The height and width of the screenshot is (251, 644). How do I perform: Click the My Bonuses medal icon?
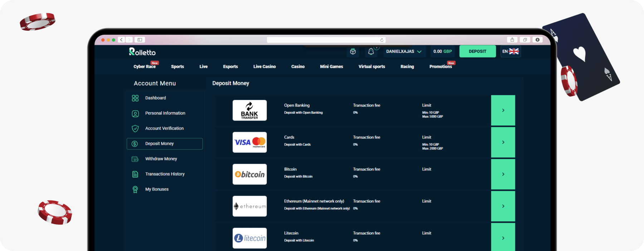coord(135,190)
